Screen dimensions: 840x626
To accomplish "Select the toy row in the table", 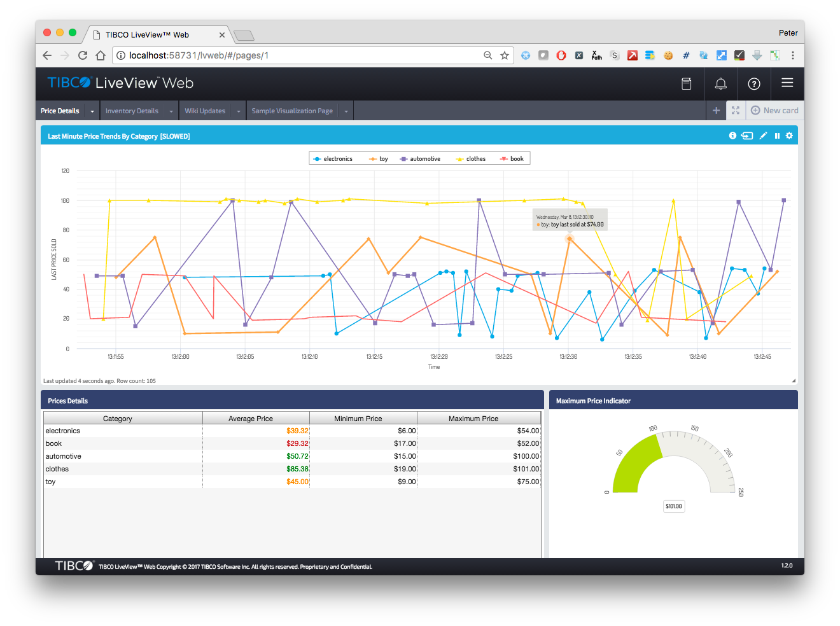I will pyautogui.click(x=292, y=482).
